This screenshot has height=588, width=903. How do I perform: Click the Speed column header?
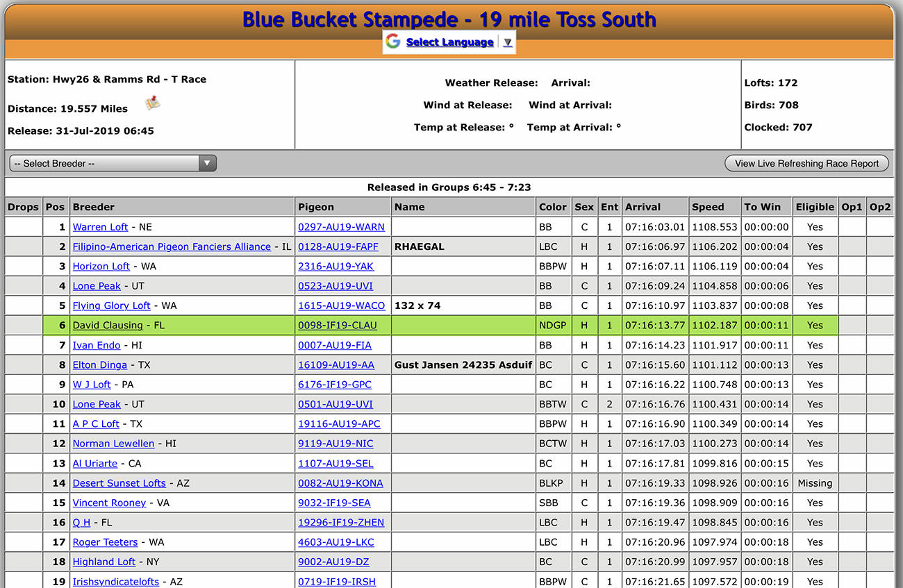[708, 207]
